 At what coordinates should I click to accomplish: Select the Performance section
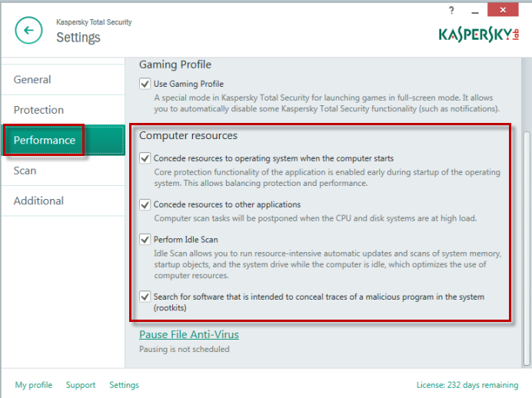tap(63, 140)
